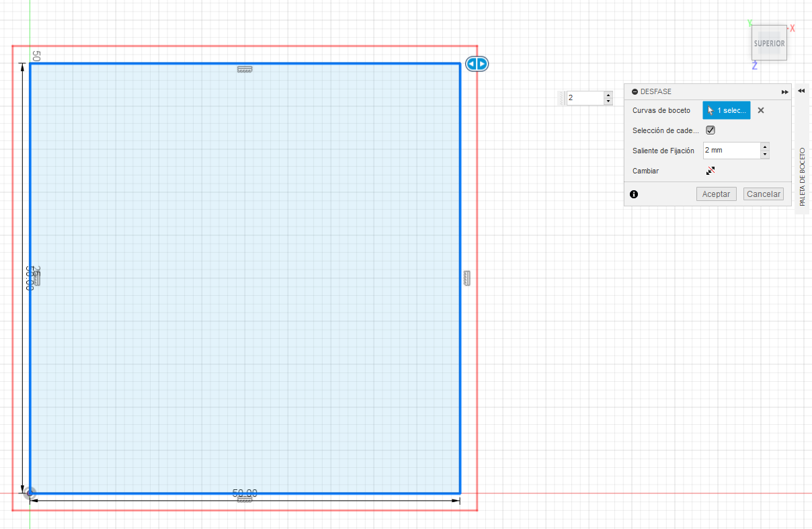The height and width of the screenshot is (529, 812).
Task: Expand the PALETA DE BOCETO panel arrows
Action: (801, 91)
